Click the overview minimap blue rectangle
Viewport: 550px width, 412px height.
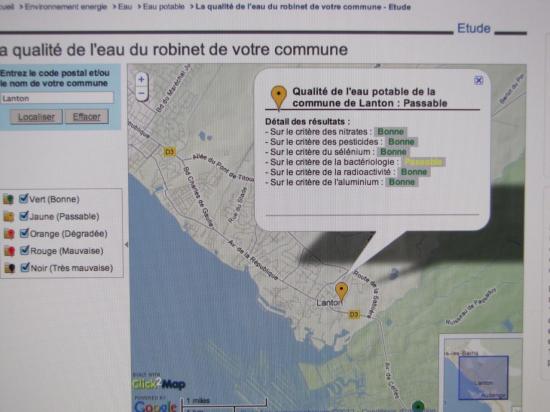pos(483,378)
